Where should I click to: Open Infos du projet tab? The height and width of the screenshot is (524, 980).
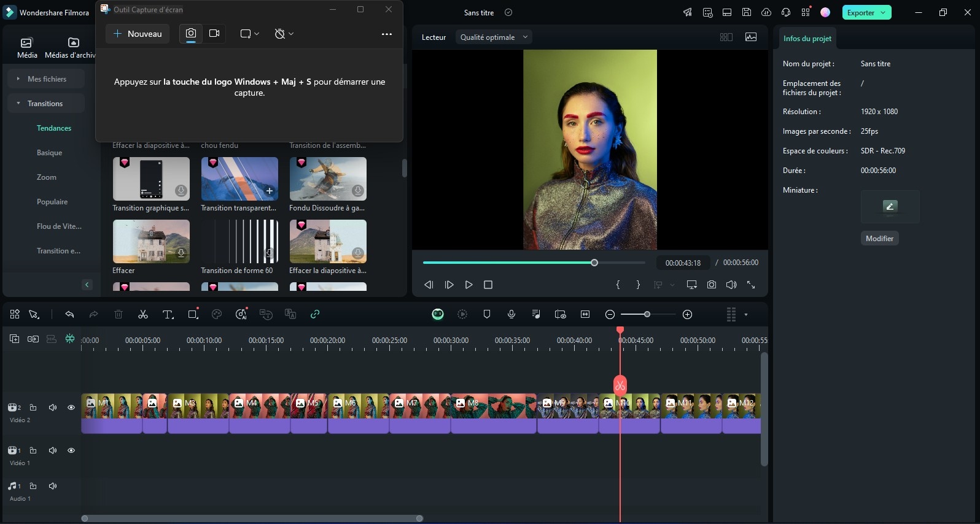pyautogui.click(x=807, y=38)
